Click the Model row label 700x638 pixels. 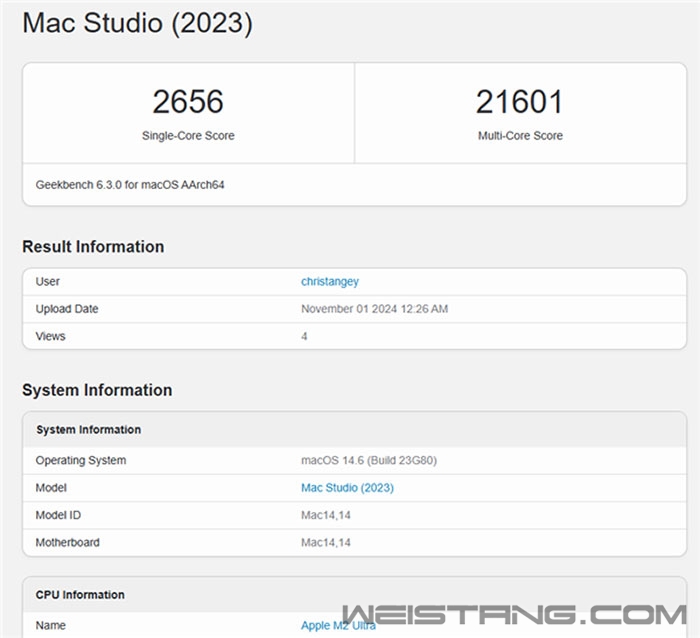[x=51, y=488]
